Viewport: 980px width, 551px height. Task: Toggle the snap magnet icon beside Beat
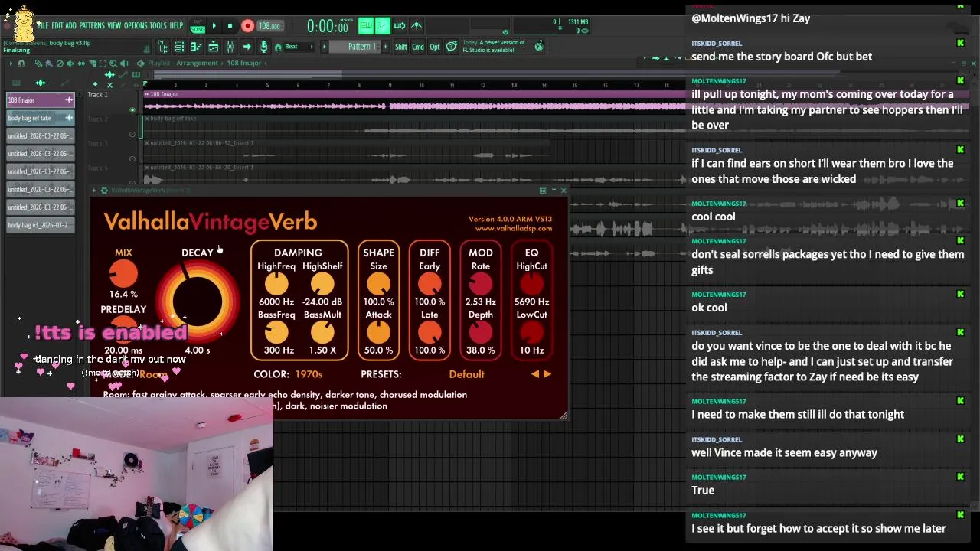click(278, 47)
